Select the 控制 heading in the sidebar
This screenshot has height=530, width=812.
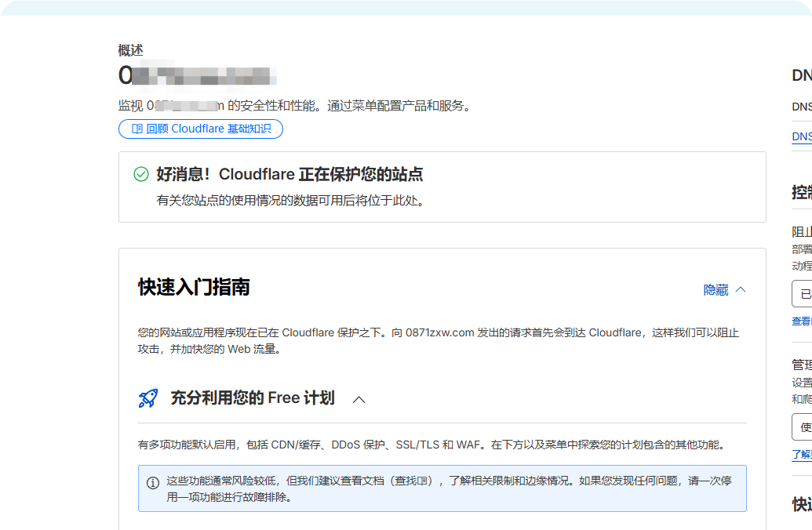coord(800,191)
